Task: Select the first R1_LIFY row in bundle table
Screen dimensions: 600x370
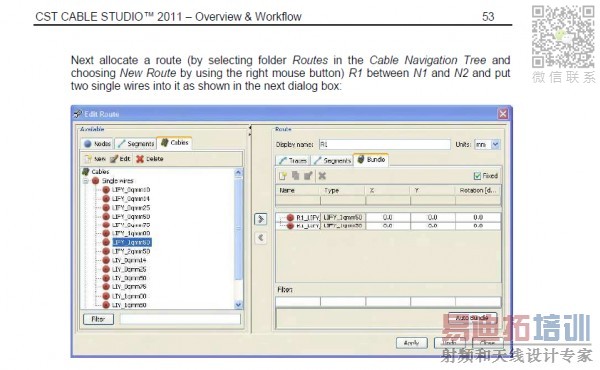Action: point(388,217)
